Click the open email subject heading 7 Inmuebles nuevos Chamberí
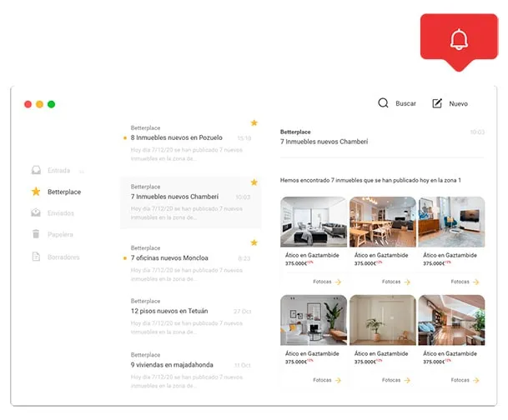Screen dimensions: 508x420 pos(324,142)
